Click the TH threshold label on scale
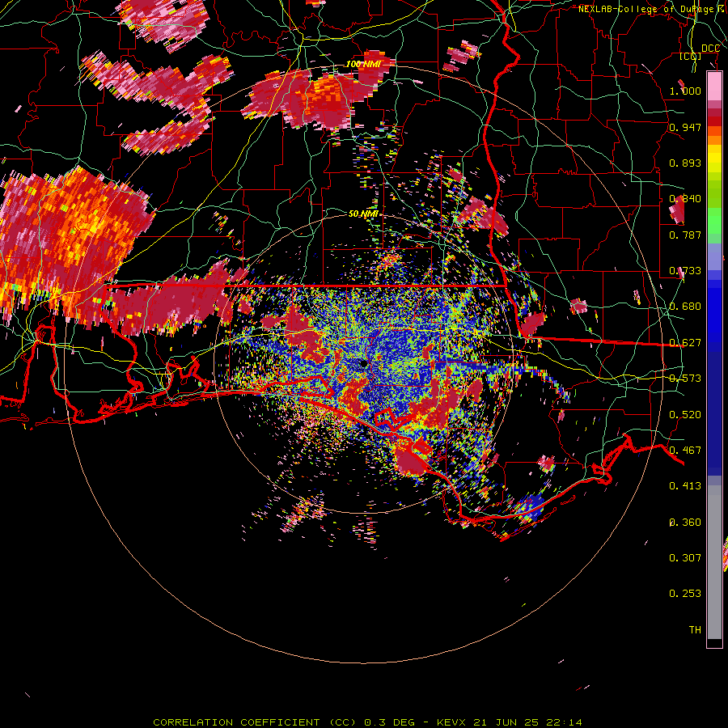 click(x=695, y=630)
